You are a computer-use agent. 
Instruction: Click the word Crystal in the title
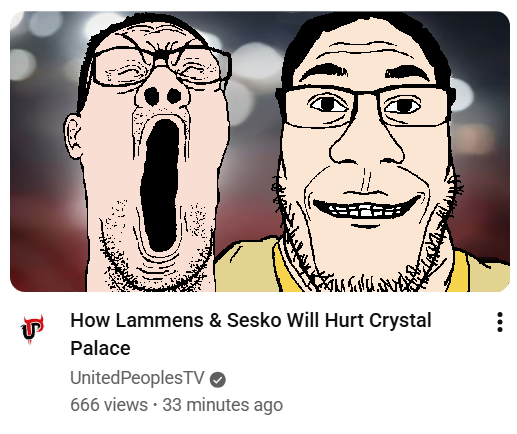pyautogui.click(x=400, y=321)
